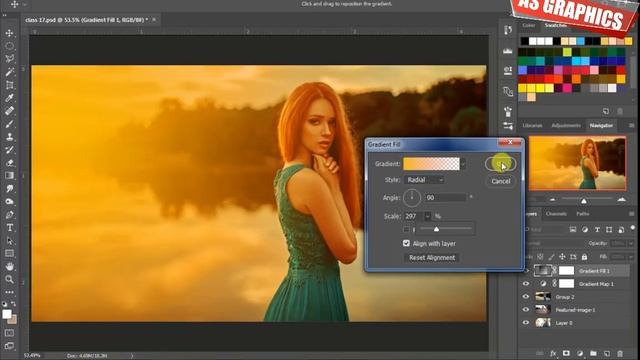Toggle Quick Mask mode icon
Screen dimensions: 640x360
[9, 333]
